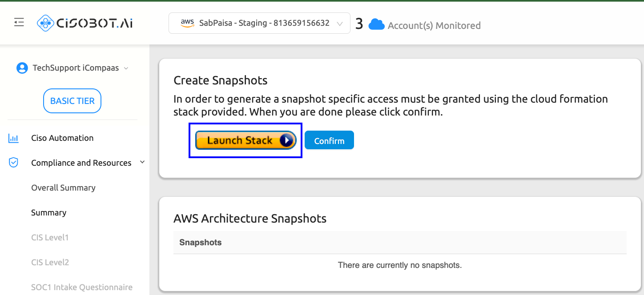Open the Compliance and Resources menu item
The image size is (644, 295).
pos(81,163)
